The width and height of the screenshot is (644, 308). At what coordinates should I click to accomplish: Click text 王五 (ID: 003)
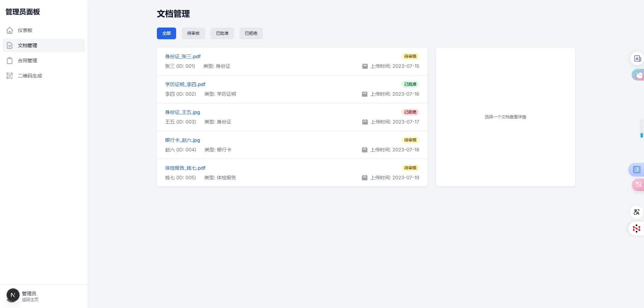[x=181, y=122]
